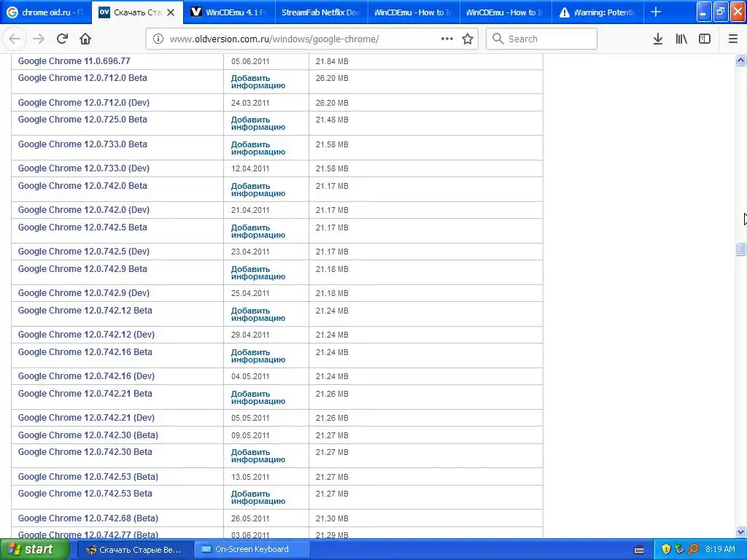Open Google Chrome 12.0.742.5 (Dev) link
Viewport: 747px width, 560px height.
coord(83,251)
